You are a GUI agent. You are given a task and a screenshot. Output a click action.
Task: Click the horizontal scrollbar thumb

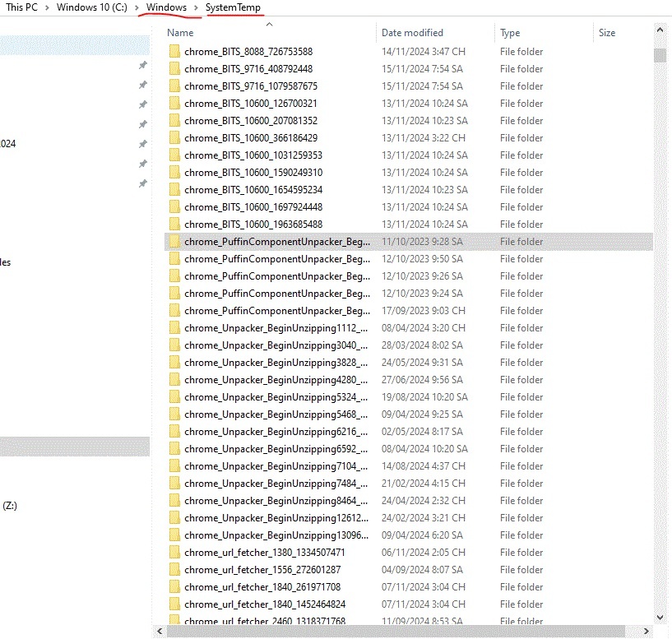click(395, 631)
